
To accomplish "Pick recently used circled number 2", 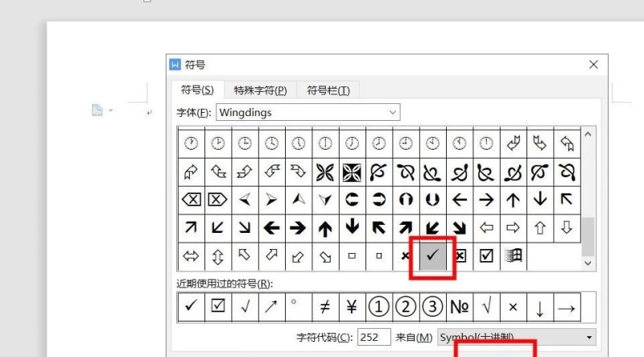I will click(x=406, y=306).
